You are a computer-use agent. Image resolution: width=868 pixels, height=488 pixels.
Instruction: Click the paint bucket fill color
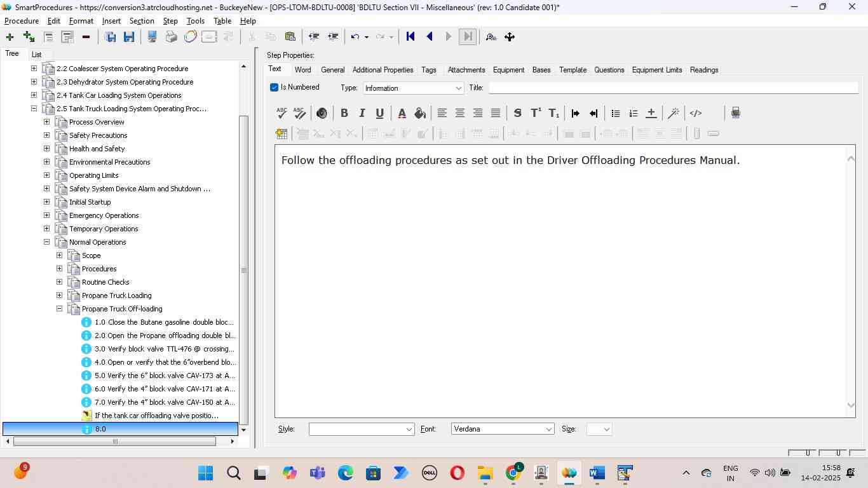click(x=419, y=113)
